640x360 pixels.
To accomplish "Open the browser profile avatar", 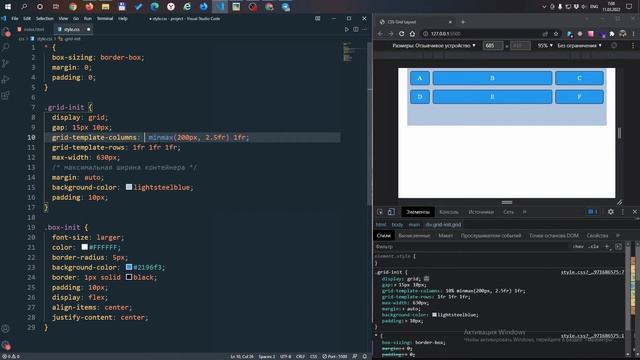I will coord(623,33).
